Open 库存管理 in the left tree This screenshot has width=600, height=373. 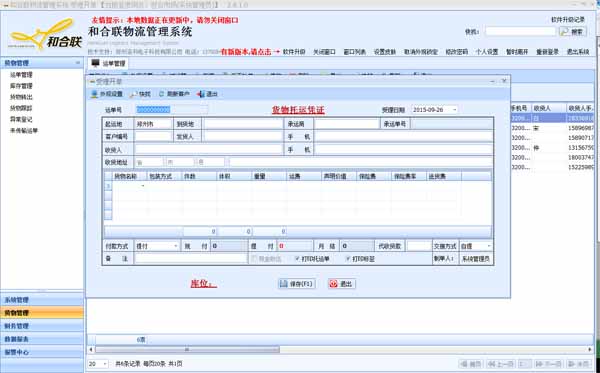(x=21, y=86)
